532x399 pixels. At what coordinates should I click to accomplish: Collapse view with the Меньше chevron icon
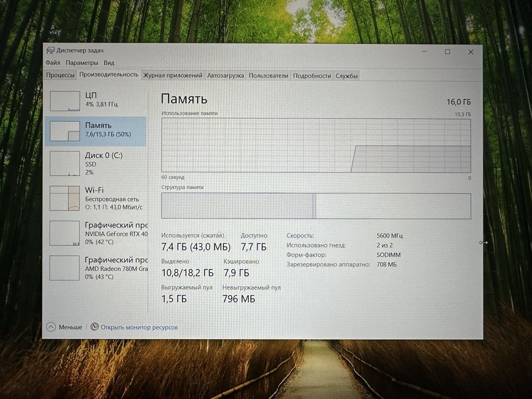51,327
